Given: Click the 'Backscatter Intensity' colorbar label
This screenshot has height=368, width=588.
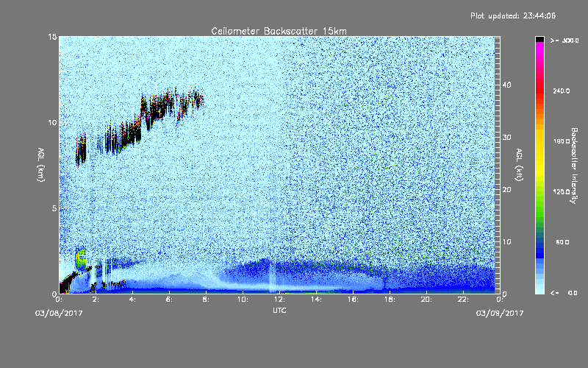Looking at the screenshot, I should pyautogui.click(x=574, y=166).
